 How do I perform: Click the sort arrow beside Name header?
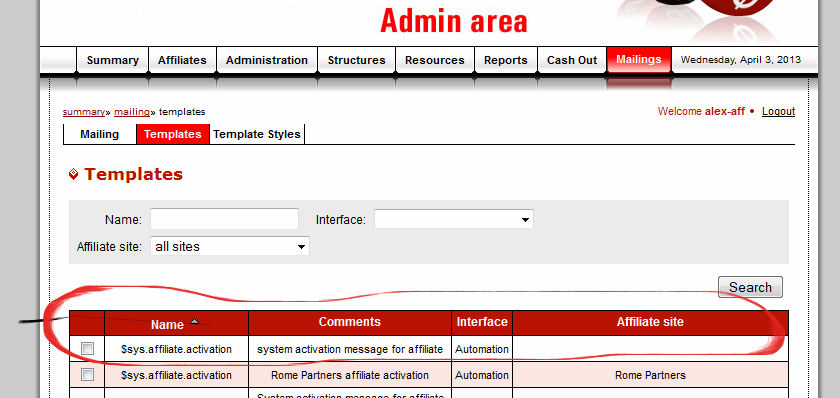194,321
